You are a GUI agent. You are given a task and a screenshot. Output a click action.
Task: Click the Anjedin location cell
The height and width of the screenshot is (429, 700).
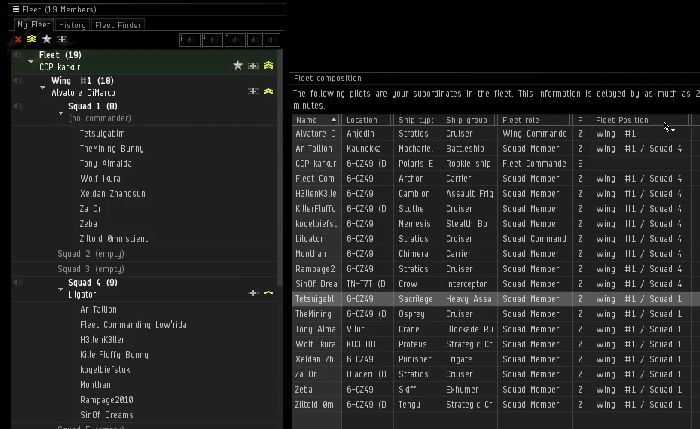[x=360, y=133]
